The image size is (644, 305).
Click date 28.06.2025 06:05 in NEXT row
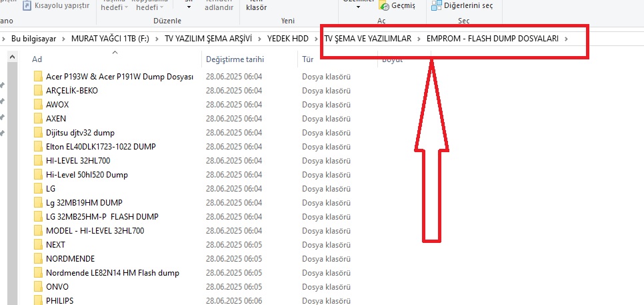[234, 244]
